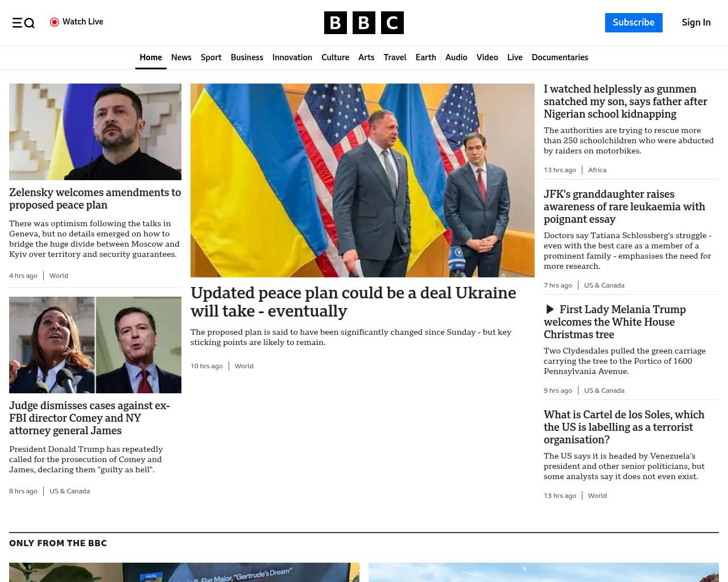Read 'Zelensky welcomes amendments to proposed peace plan'
Viewport: 728px width, 582px height.
coord(95,198)
